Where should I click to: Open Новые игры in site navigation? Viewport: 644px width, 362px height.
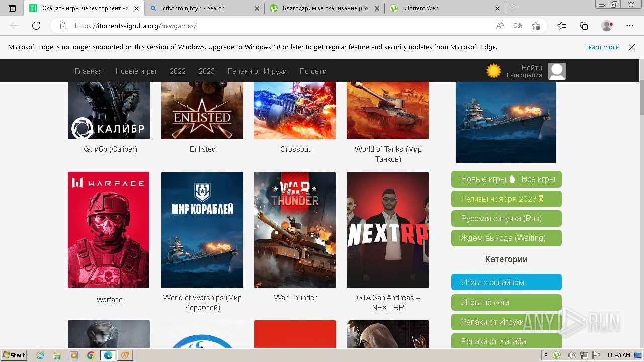[136, 71]
